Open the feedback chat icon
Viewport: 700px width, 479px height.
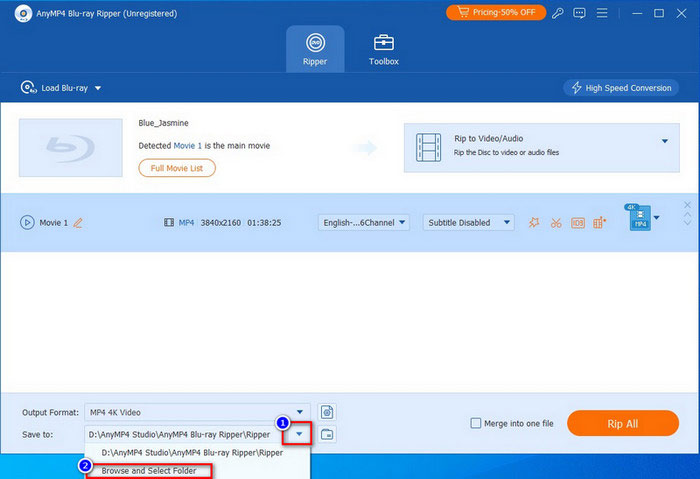pyautogui.click(x=579, y=13)
